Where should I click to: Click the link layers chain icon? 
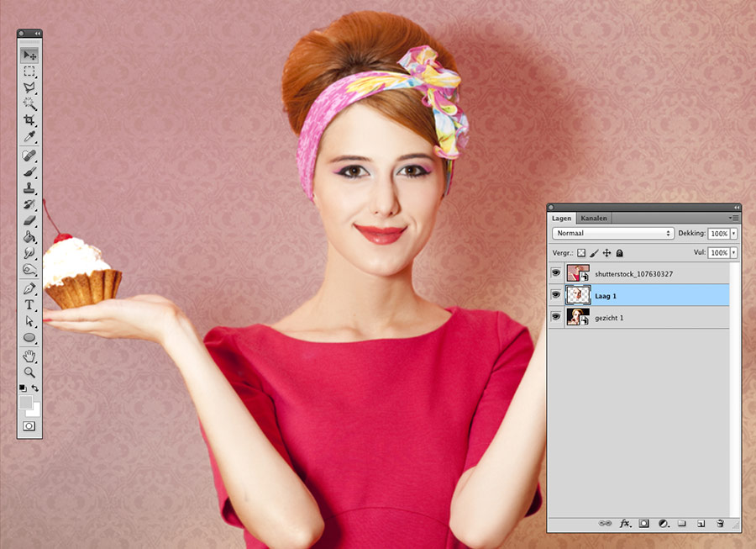[605, 524]
